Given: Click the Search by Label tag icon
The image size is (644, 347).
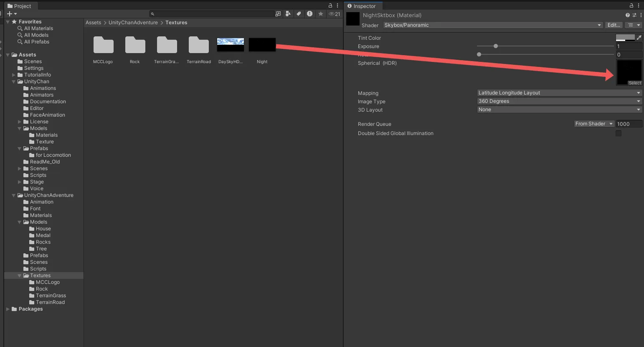Looking at the screenshot, I should pyautogui.click(x=299, y=14).
